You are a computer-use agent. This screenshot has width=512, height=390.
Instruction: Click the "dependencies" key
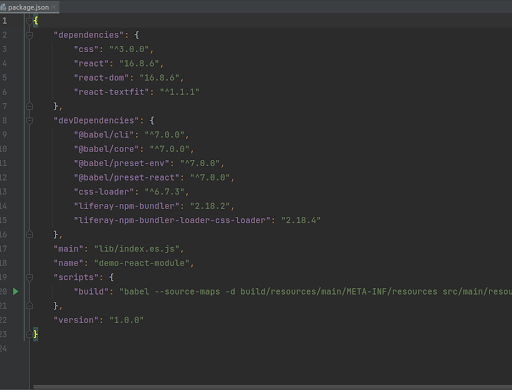point(89,35)
